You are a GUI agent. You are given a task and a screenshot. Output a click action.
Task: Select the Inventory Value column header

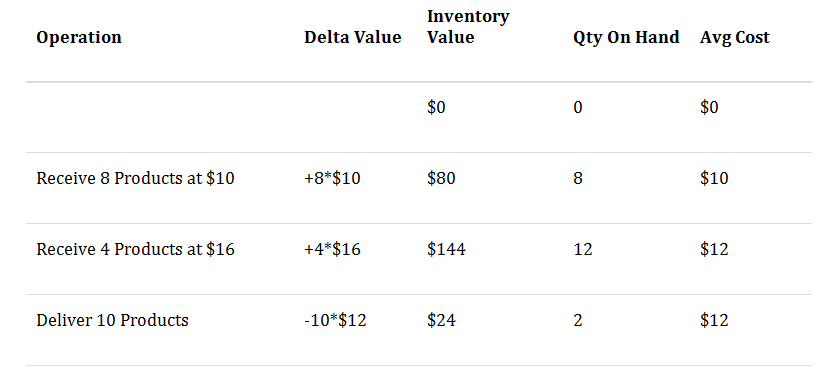468,27
